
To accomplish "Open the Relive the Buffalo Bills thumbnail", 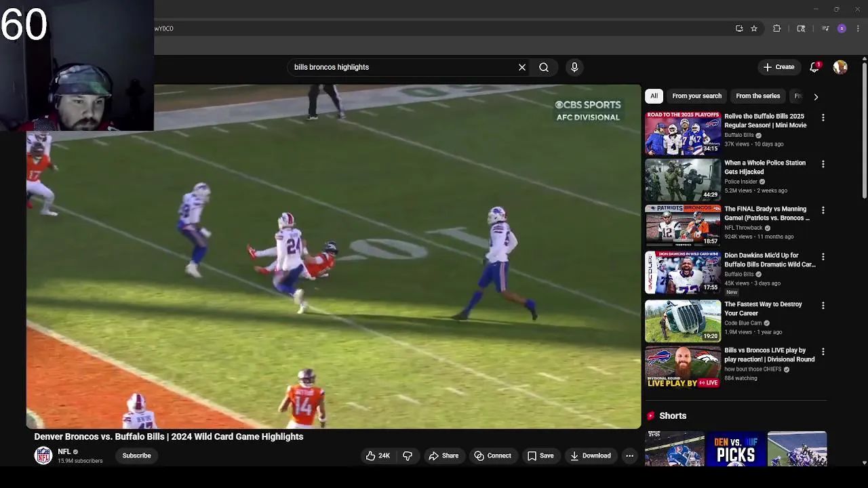I will 682,133.
